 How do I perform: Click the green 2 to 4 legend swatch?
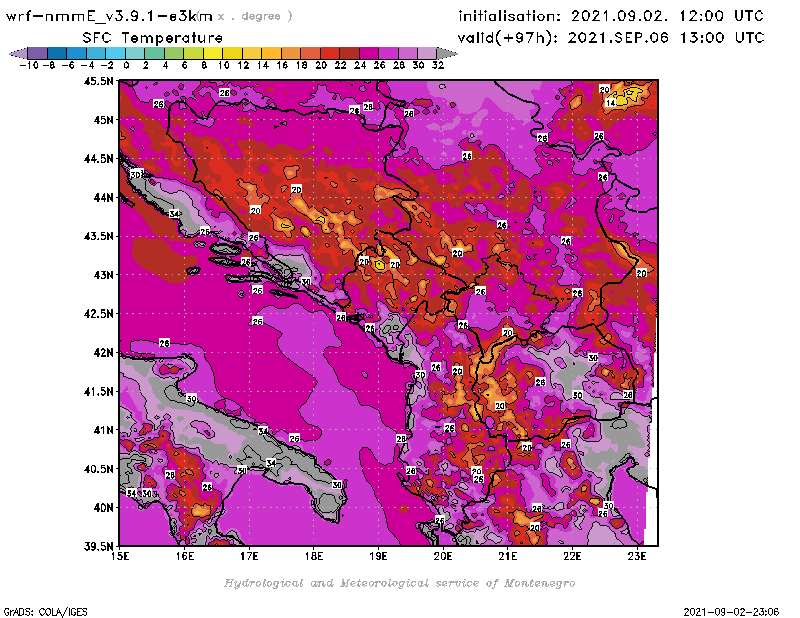coord(154,53)
